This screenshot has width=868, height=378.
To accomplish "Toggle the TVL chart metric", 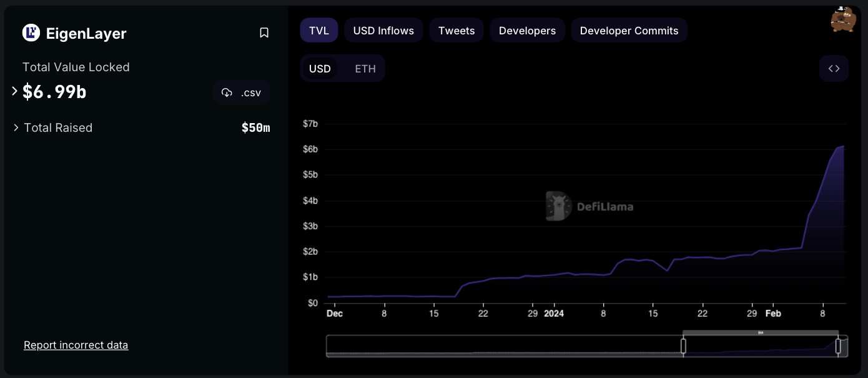I will [319, 31].
